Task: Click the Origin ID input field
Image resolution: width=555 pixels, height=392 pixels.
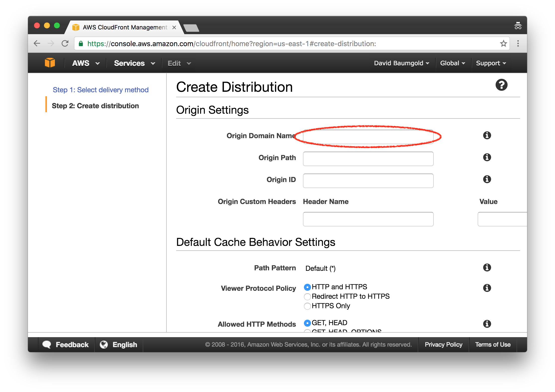Action: [x=368, y=181]
